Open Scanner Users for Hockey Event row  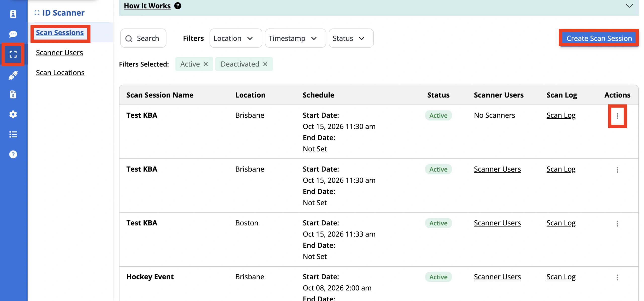pos(497,277)
